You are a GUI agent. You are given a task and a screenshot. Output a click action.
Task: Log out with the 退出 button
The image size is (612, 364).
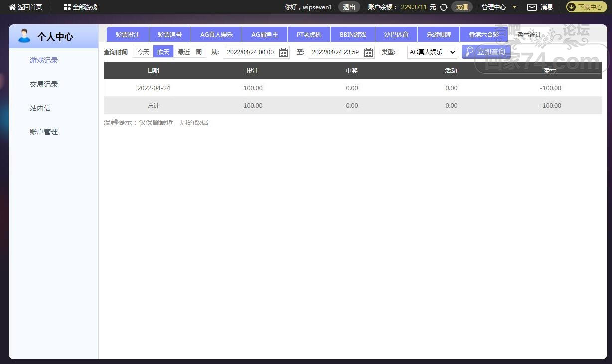coord(349,7)
